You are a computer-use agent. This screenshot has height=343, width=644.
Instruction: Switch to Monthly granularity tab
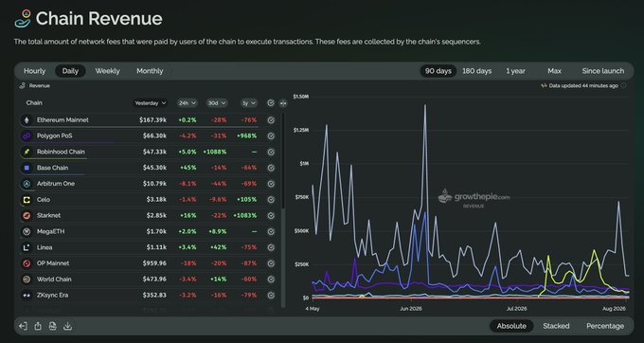[150, 71]
